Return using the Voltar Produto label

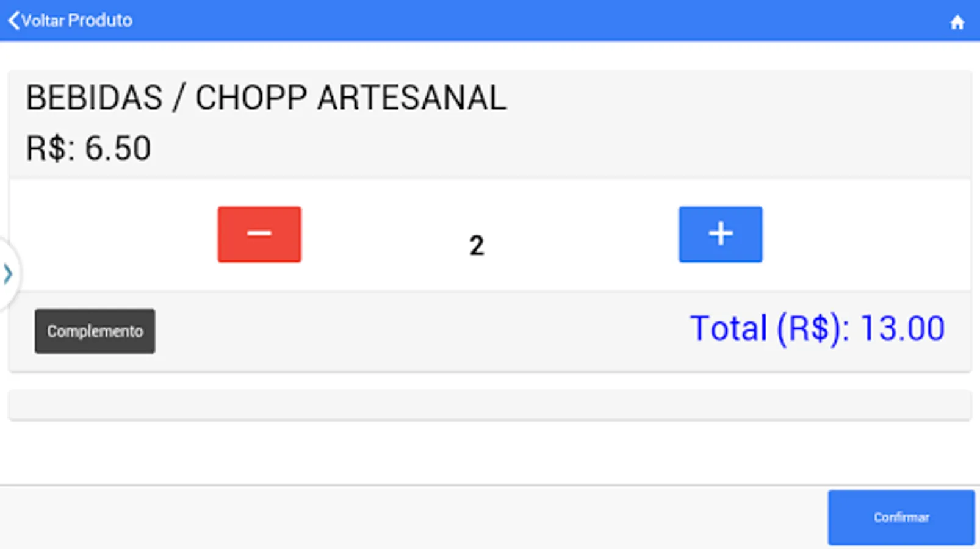[77, 21]
